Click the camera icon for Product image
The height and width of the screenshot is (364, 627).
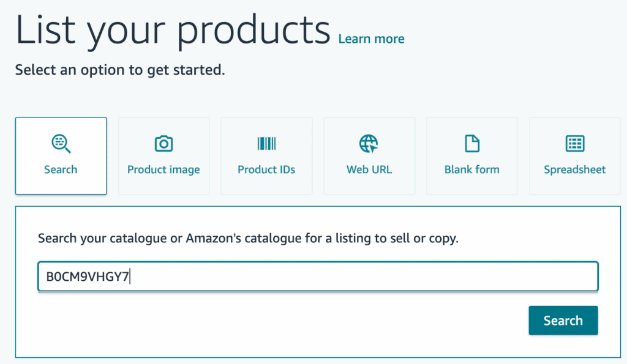(163, 144)
